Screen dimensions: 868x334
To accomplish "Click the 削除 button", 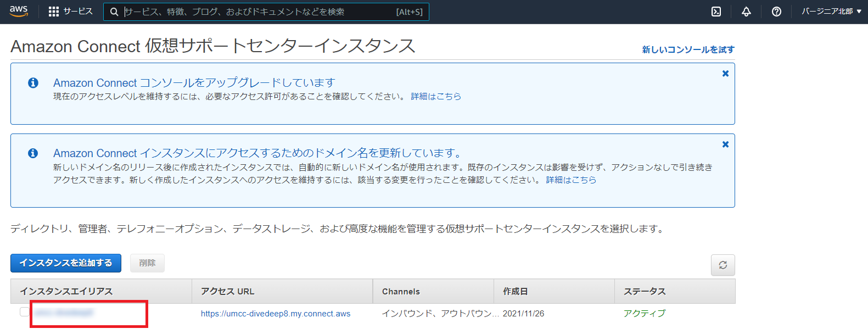I will click(147, 263).
